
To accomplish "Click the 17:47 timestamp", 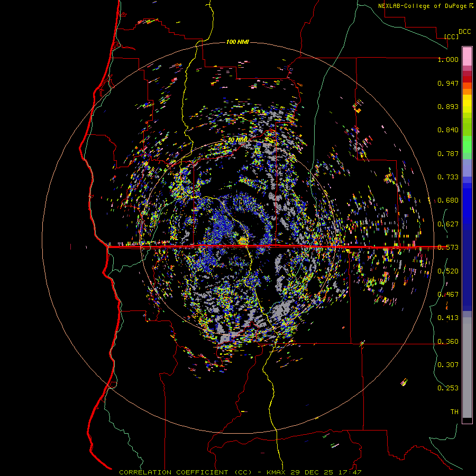I will [x=350, y=472].
